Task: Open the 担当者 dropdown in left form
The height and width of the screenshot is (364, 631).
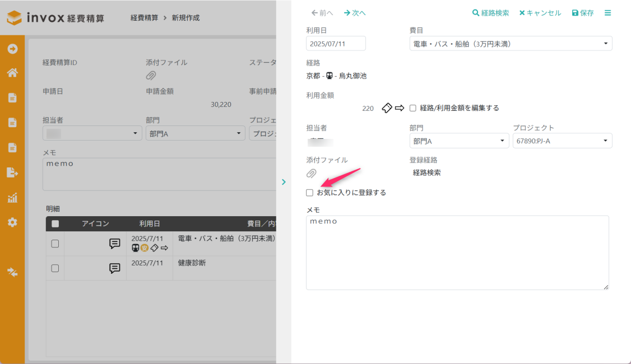Action: [92, 133]
